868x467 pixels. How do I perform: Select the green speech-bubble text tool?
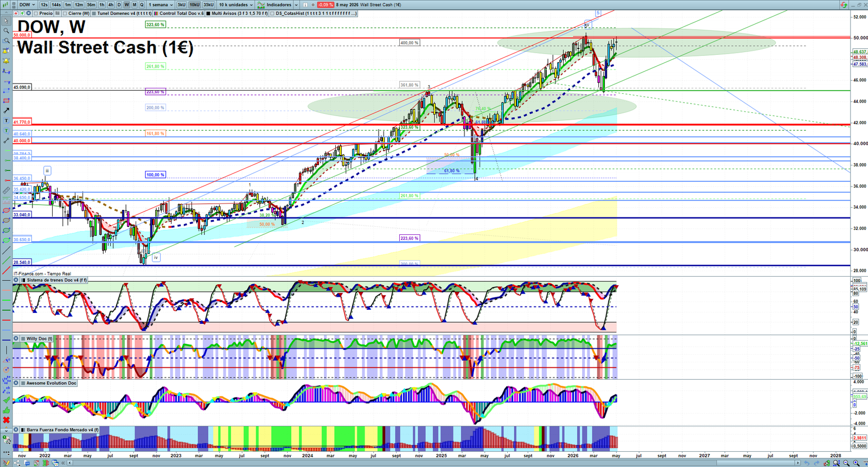tap(6, 131)
